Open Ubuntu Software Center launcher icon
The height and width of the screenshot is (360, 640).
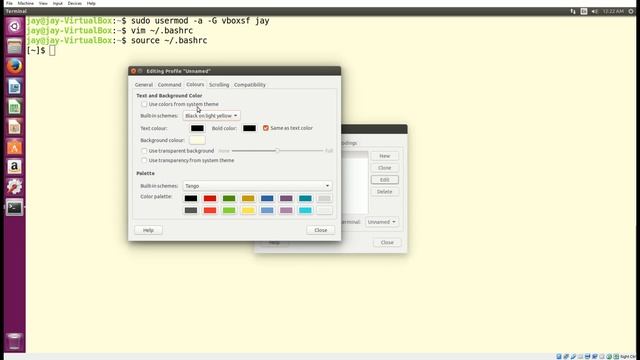[x=14, y=147]
